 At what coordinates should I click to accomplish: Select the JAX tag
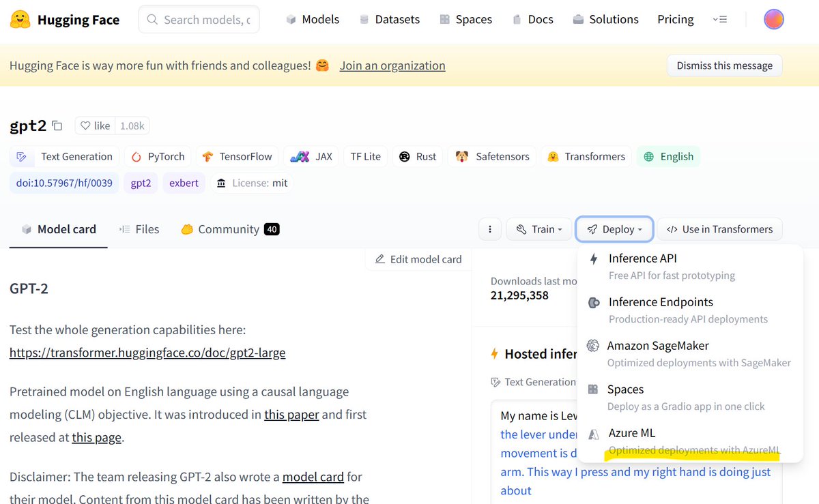[x=311, y=156]
